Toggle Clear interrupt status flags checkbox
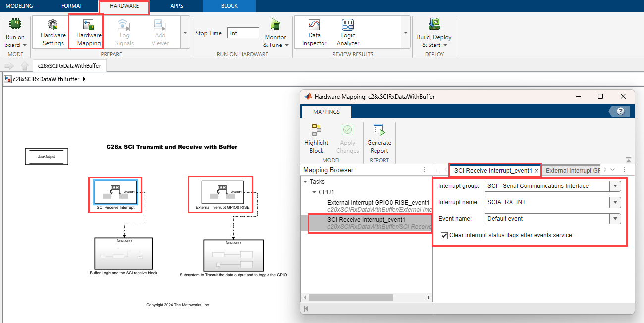The width and height of the screenshot is (644, 323). tap(444, 235)
